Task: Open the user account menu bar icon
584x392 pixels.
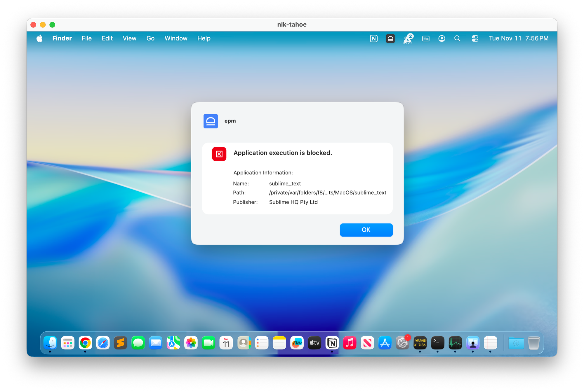Action: click(x=442, y=38)
